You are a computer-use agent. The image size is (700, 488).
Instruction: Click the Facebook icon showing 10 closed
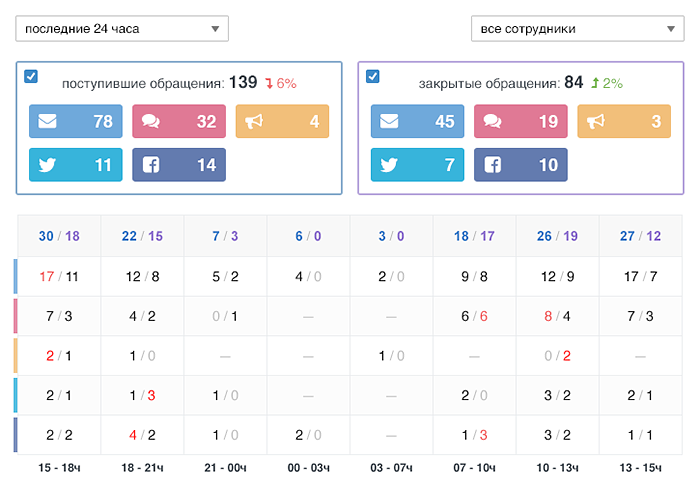492,165
